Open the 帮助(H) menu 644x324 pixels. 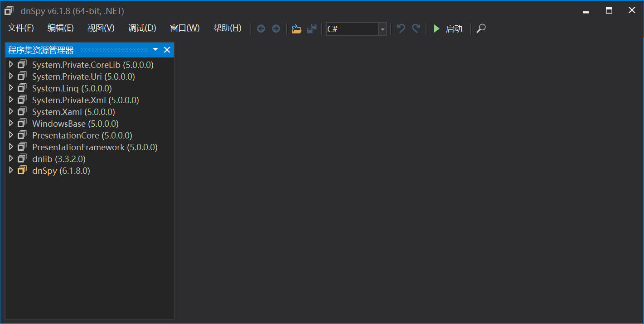pyautogui.click(x=227, y=28)
